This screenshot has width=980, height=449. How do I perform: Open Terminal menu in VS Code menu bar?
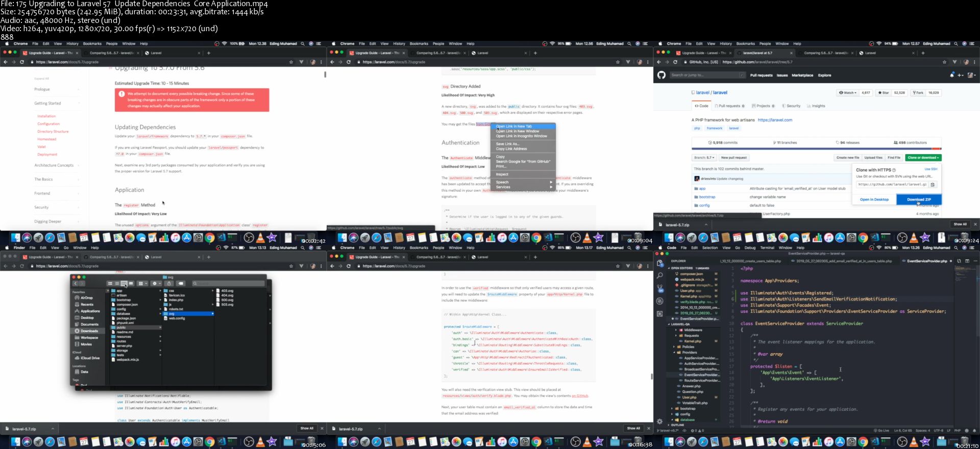767,247
